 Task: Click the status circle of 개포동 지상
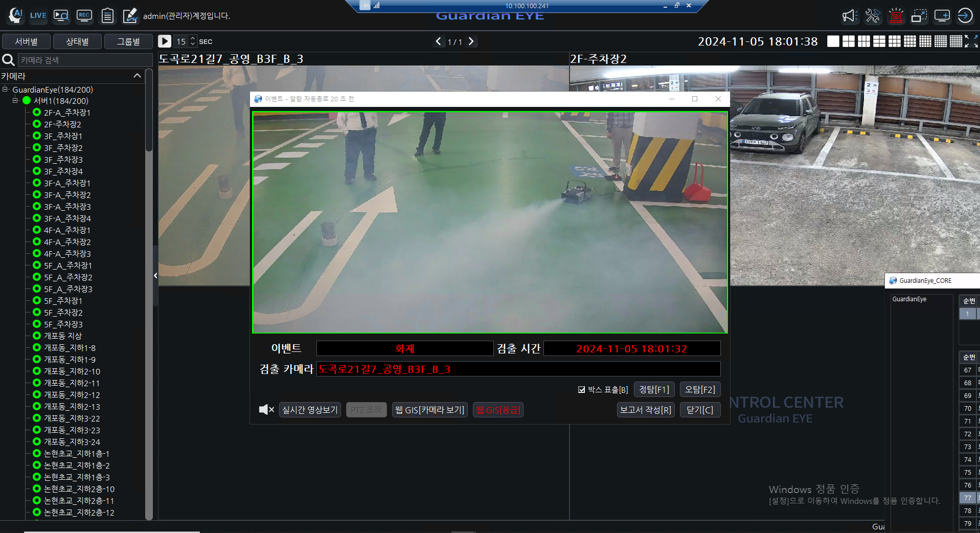[x=37, y=336]
